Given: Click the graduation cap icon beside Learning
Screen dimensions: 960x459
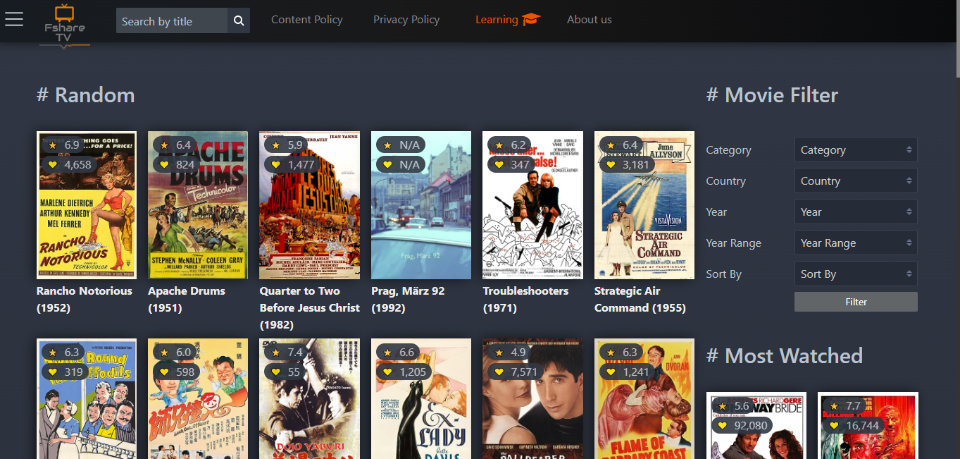Looking at the screenshot, I should pyautogui.click(x=531, y=20).
